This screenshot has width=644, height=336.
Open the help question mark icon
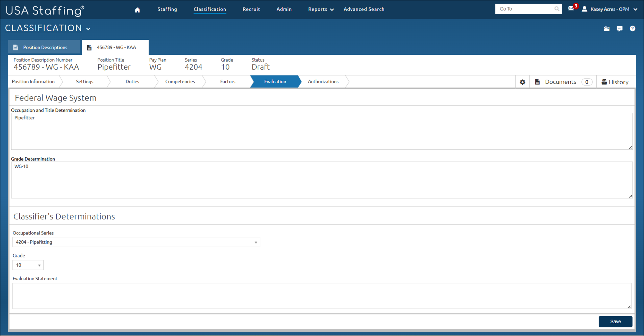(x=632, y=28)
